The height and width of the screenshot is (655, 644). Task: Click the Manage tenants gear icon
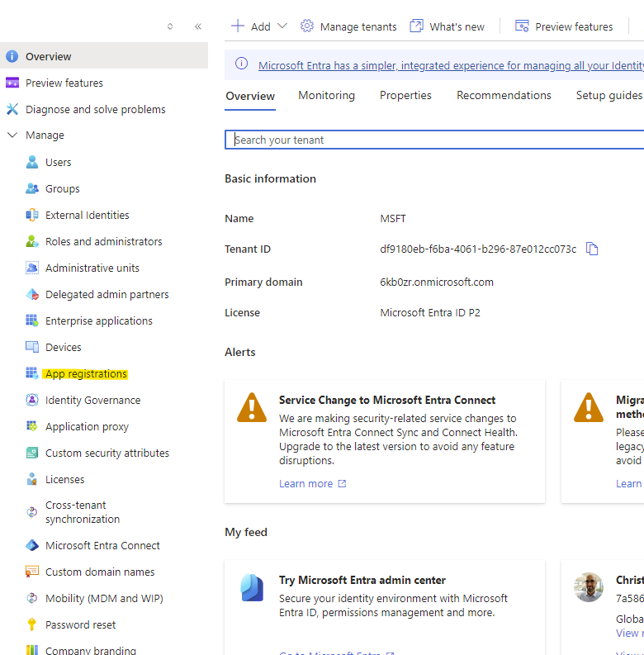[x=307, y=26]
